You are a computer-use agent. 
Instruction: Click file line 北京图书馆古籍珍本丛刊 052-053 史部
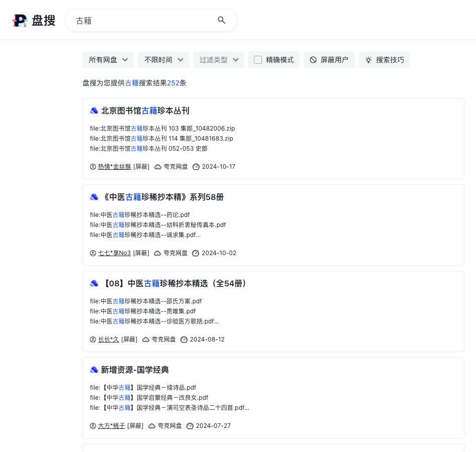tap(149, 148)
